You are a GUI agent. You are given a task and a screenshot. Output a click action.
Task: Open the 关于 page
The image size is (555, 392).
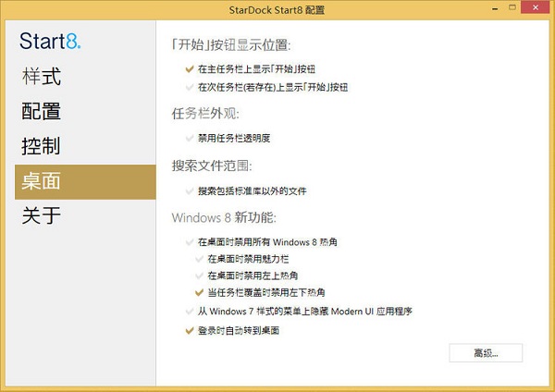pyautogui.click(x=85, y=215)
